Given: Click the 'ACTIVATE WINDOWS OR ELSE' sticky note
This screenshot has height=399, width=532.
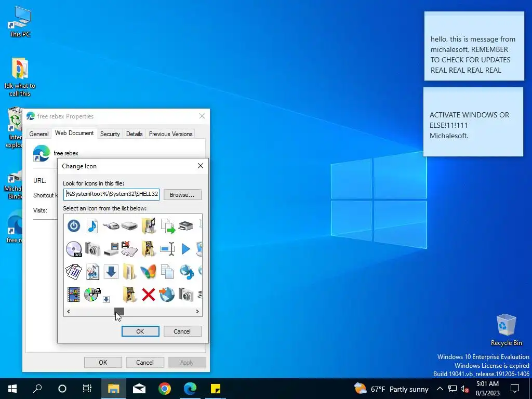Looking at the screenshot, I should click(x=473, y=122).
